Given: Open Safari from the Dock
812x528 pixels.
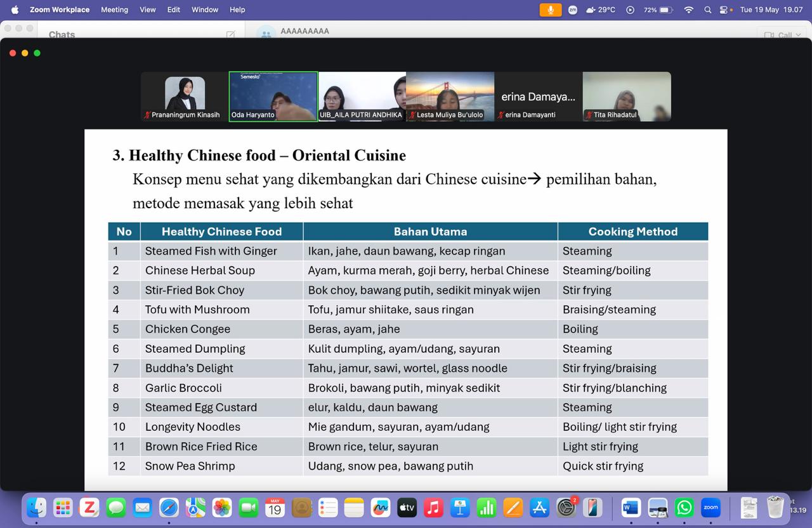Looking at the screenshot, I should (x=169, y=508).
